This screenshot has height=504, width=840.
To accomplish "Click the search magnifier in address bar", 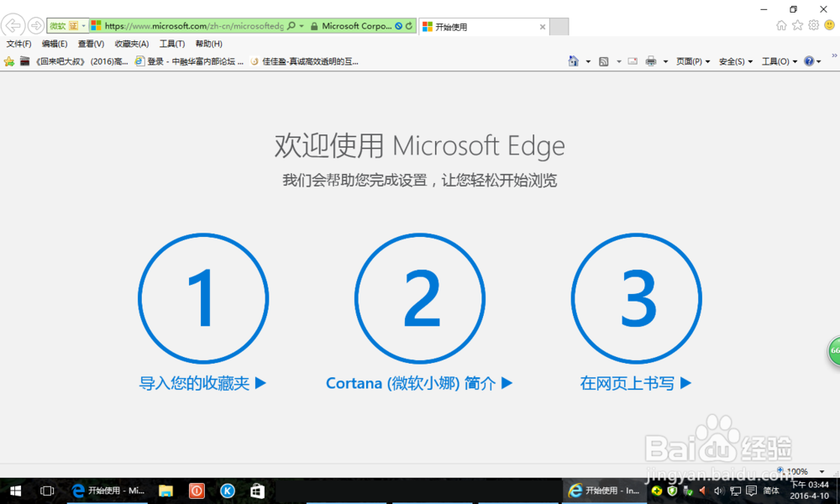I will 291,26.
